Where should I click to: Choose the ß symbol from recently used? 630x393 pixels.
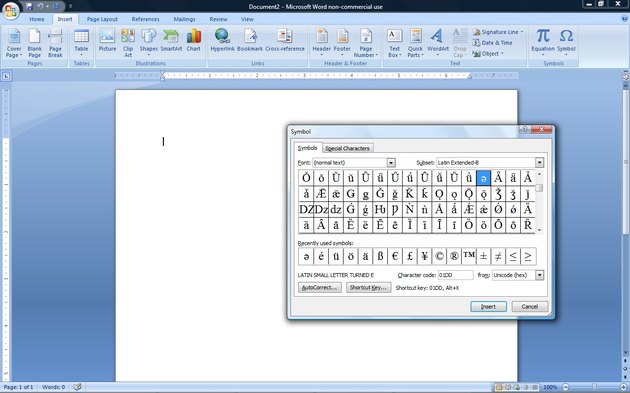coord(380,256)
